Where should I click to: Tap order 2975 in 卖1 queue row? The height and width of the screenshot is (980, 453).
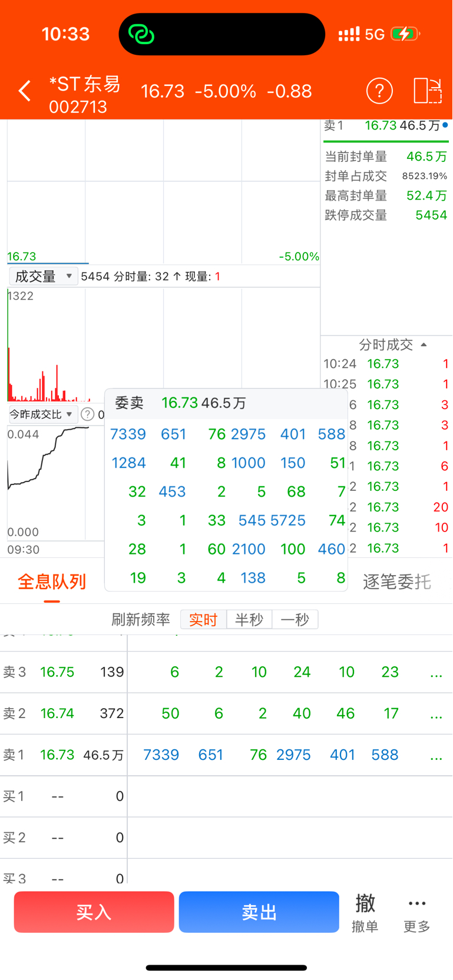(x=293, y=755)
